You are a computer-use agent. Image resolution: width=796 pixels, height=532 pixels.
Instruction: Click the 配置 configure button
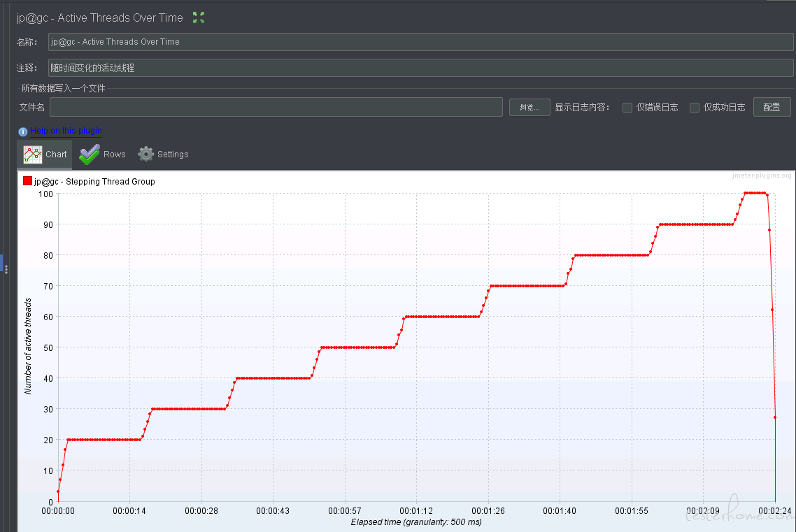point(772,107)
